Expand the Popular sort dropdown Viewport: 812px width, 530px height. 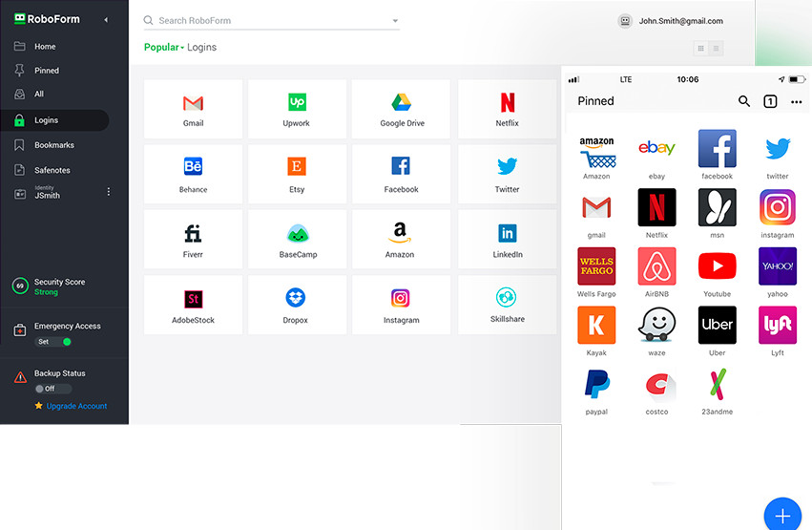(164, 47)
